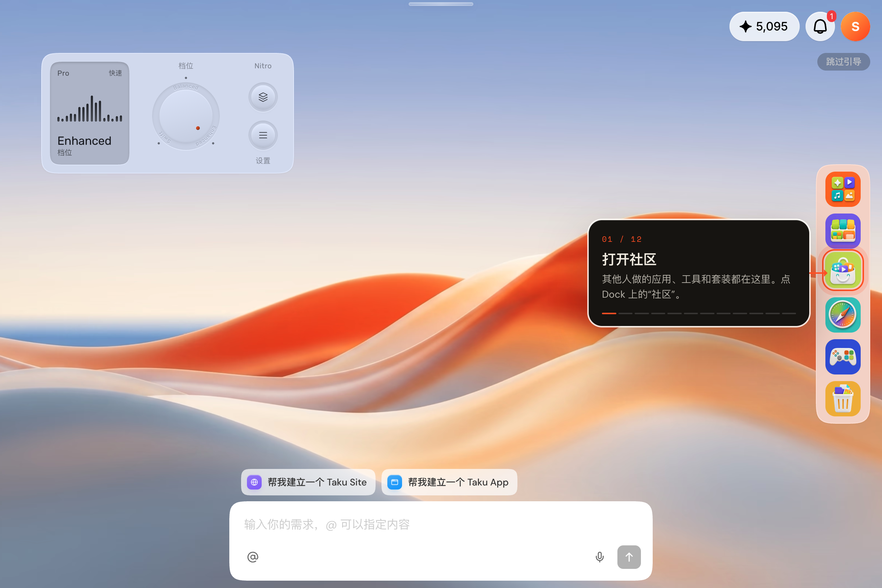Image resolution: width=882 pixels, height=588 pixels.
Task: Click the notification bell icon
Action: pyautogui.click(x=820, y=26)
